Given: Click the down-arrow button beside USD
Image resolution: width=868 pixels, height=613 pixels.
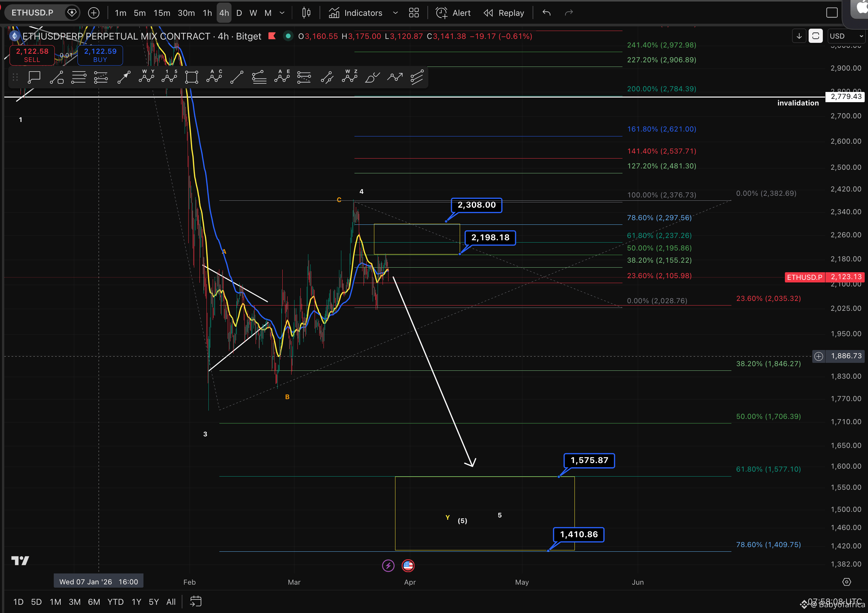Looking at the screenshot, I should point(799,36).
